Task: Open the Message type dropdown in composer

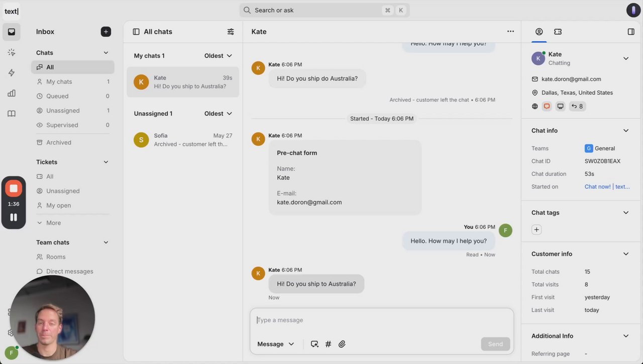Action: coord(276,344)
